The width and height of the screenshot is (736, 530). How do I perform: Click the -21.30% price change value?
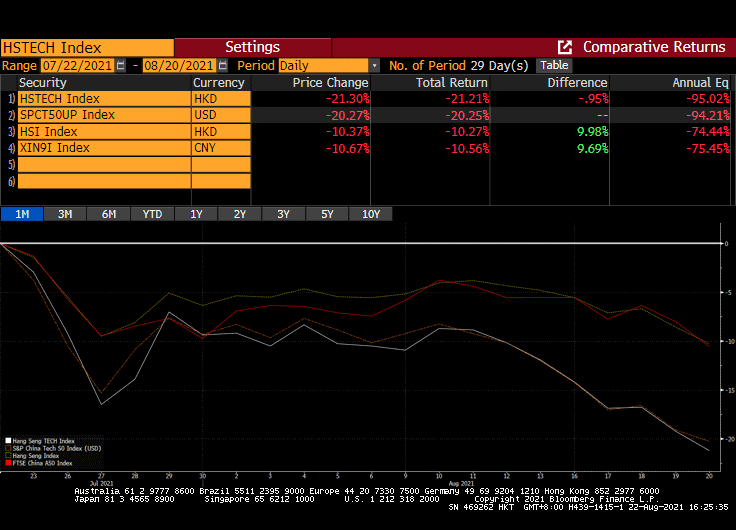[x=348, y=99]
